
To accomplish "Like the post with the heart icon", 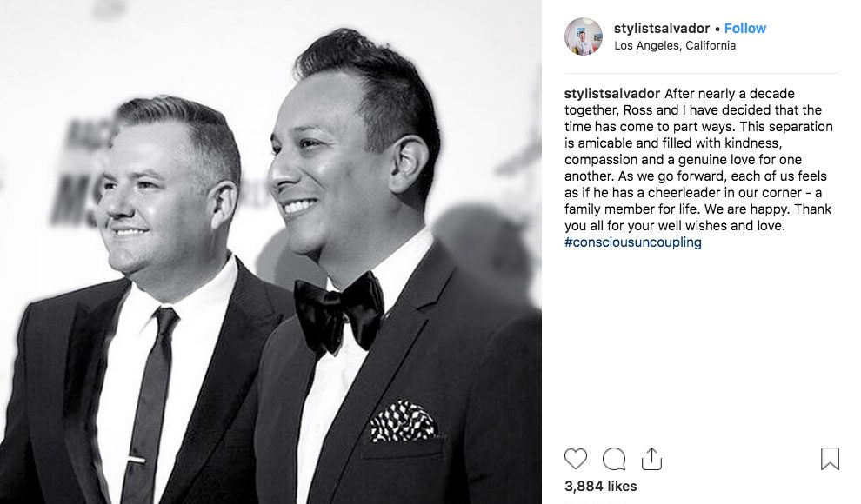I will 576,459.
